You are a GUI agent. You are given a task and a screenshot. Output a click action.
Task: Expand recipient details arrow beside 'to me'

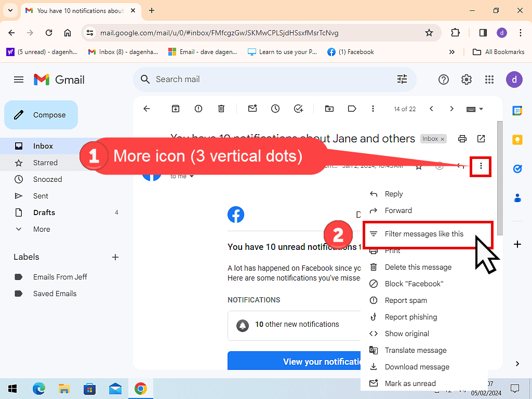192,177
